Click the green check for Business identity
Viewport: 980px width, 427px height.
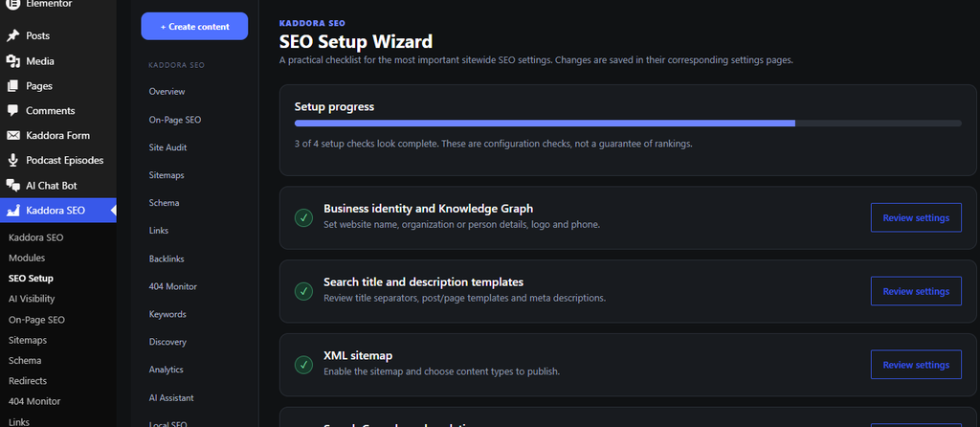click(303, 217)
